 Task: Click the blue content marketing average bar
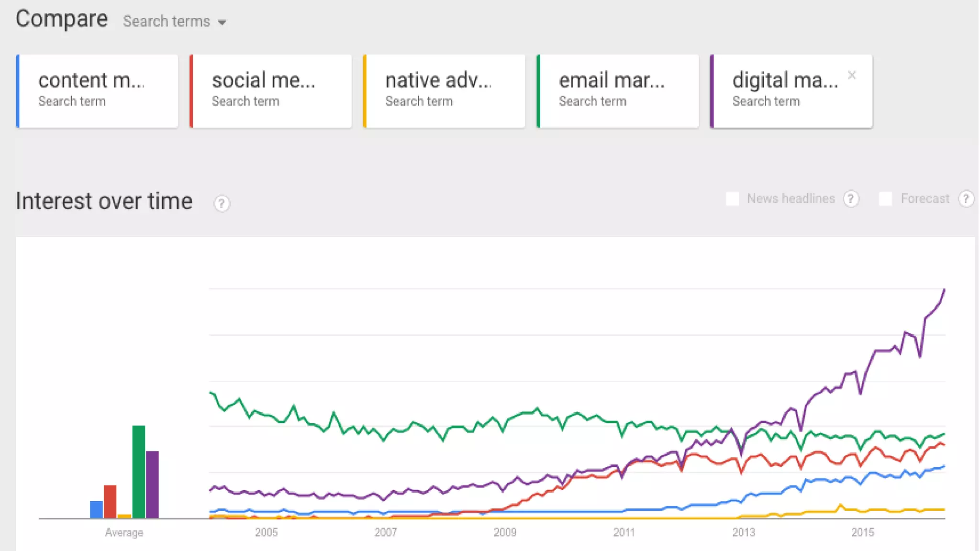click(96, 509)
